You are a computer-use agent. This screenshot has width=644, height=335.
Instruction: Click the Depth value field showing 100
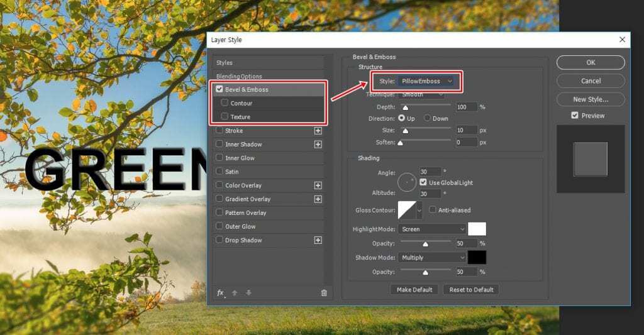(466, 107)
